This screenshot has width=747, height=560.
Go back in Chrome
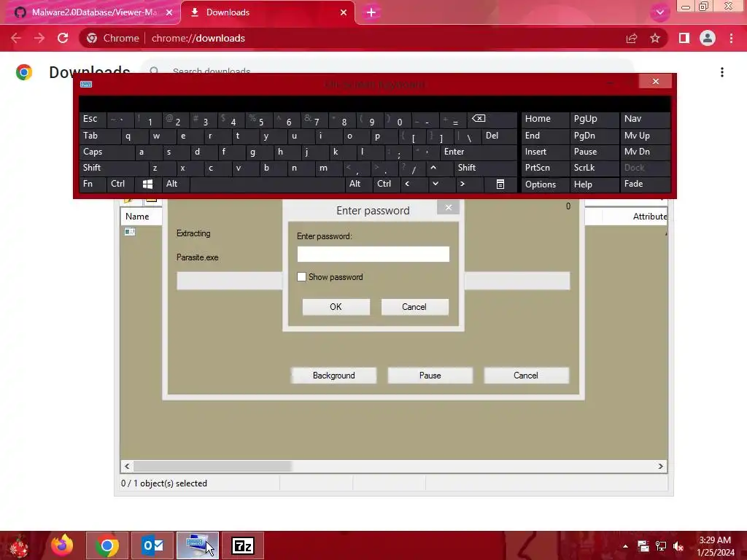click(16, 38)
